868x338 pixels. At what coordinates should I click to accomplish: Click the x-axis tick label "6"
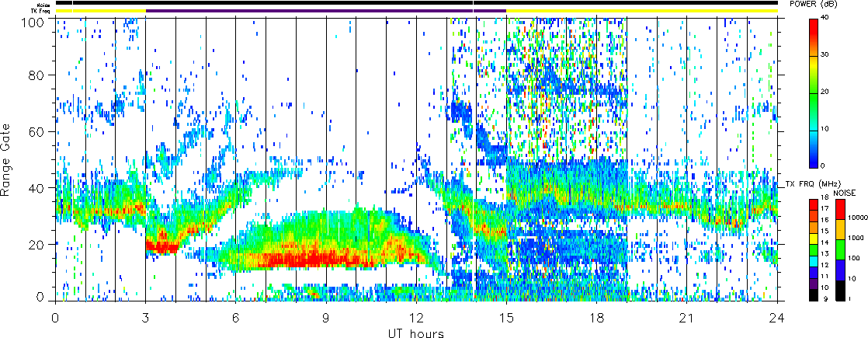pyautogui.click(x=236, y=319)
